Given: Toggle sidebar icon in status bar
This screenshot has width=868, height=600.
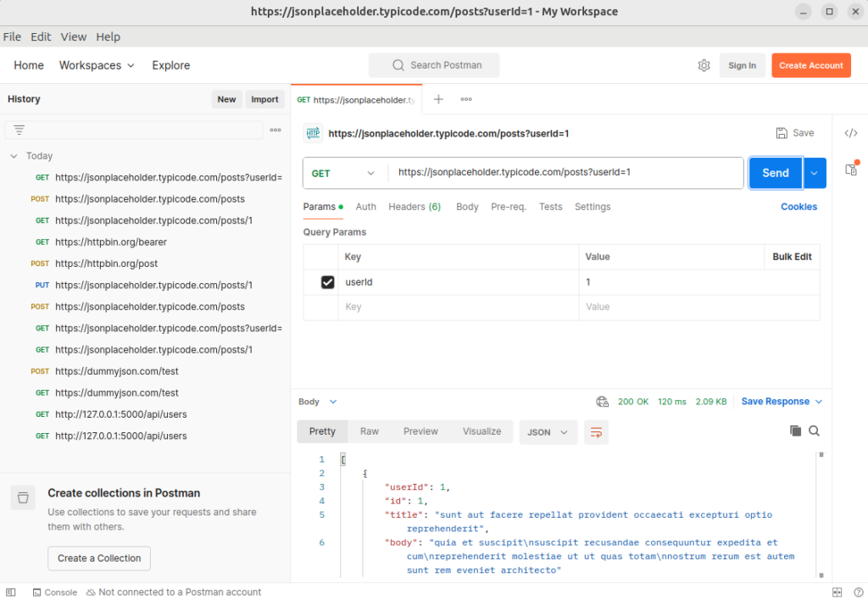Looking at the screenshot, I should point(11,592).
